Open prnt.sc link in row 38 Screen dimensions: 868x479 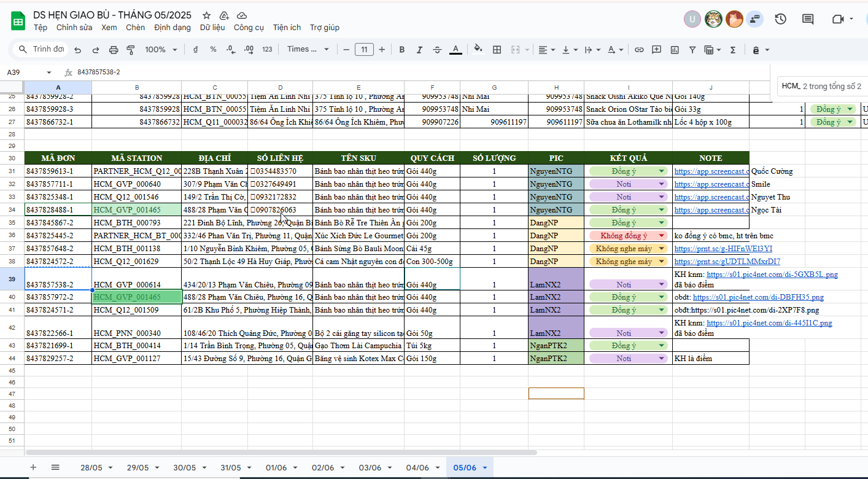coord(727,262)
